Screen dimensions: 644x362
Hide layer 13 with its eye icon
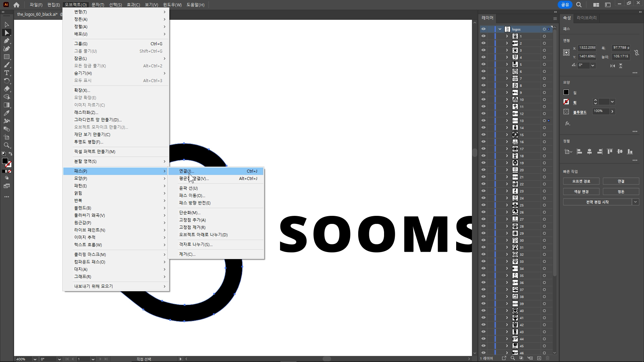point(483,121)
